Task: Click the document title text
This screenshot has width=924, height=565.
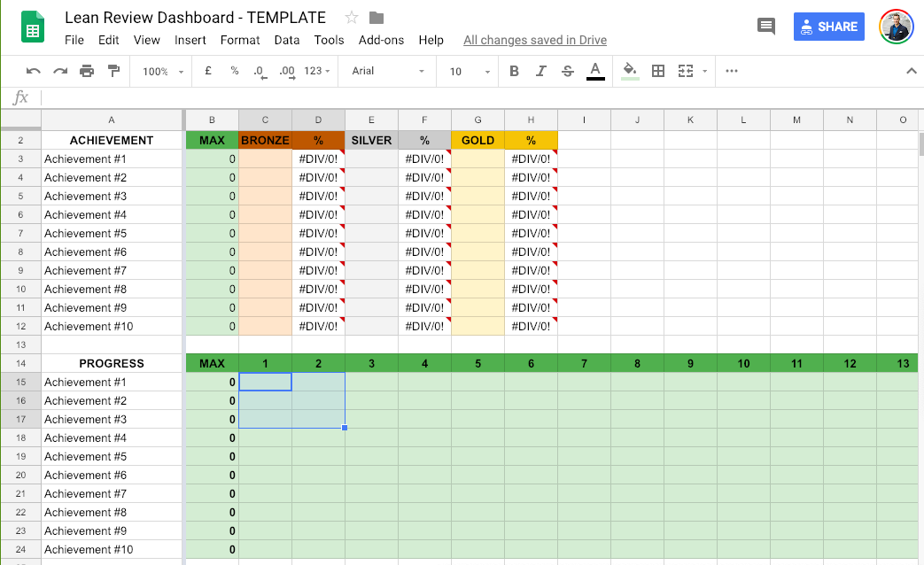Action: (195, 18)
